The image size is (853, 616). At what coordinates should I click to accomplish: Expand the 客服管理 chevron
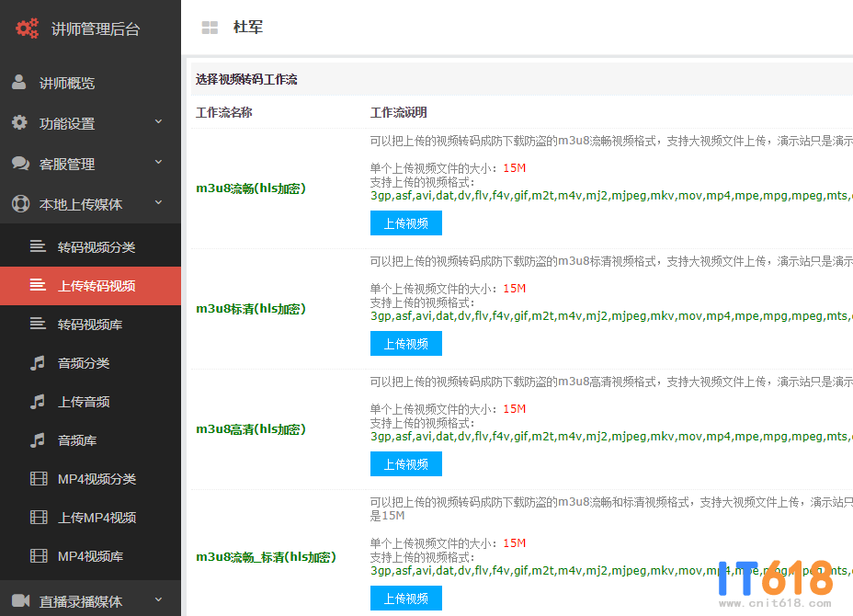pyautogui.click(x=158, y=162)
